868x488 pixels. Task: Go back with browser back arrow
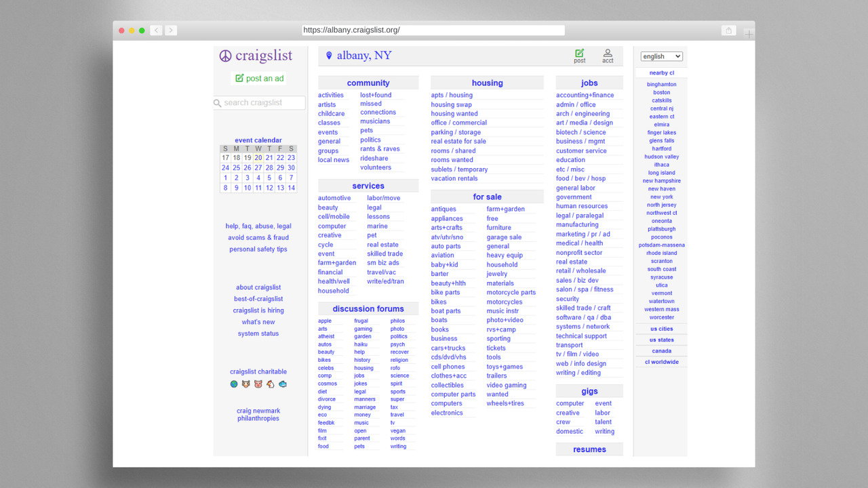[156, 30]
